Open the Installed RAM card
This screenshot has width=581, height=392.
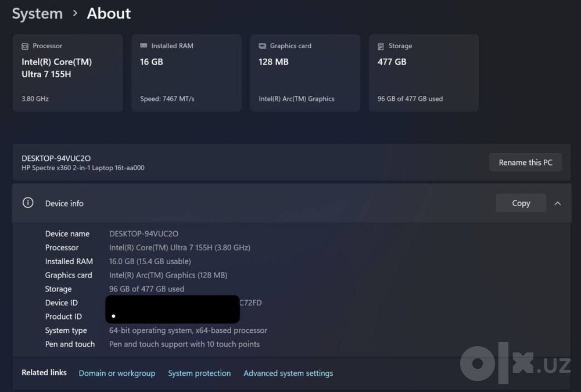tap(187, 73)
